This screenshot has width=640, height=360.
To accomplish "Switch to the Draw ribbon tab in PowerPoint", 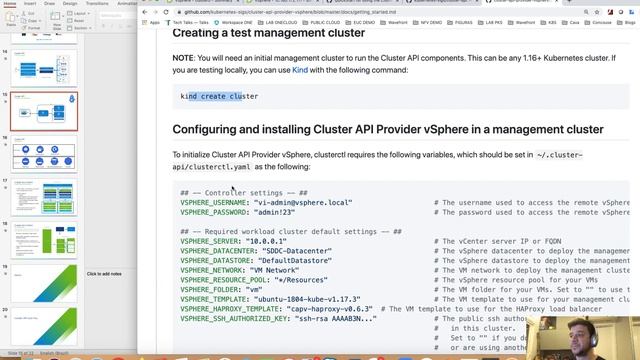I will coord(49,4).
